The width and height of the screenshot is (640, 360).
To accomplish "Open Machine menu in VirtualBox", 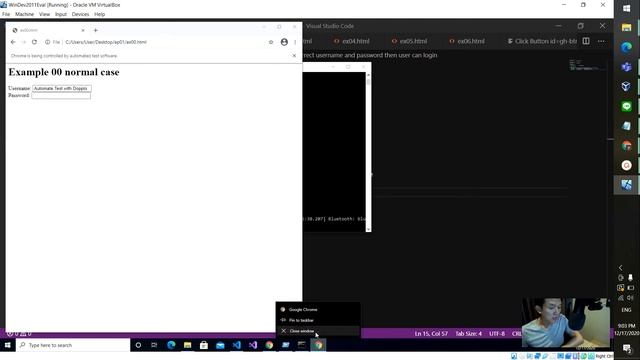I will tap(24, 14).
